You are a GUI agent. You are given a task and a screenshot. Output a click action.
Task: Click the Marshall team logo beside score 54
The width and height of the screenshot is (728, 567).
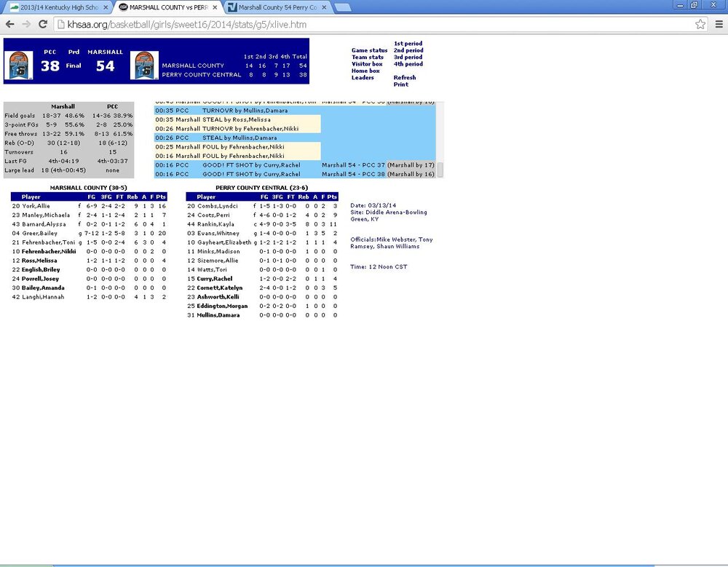(x=144, y=66)
